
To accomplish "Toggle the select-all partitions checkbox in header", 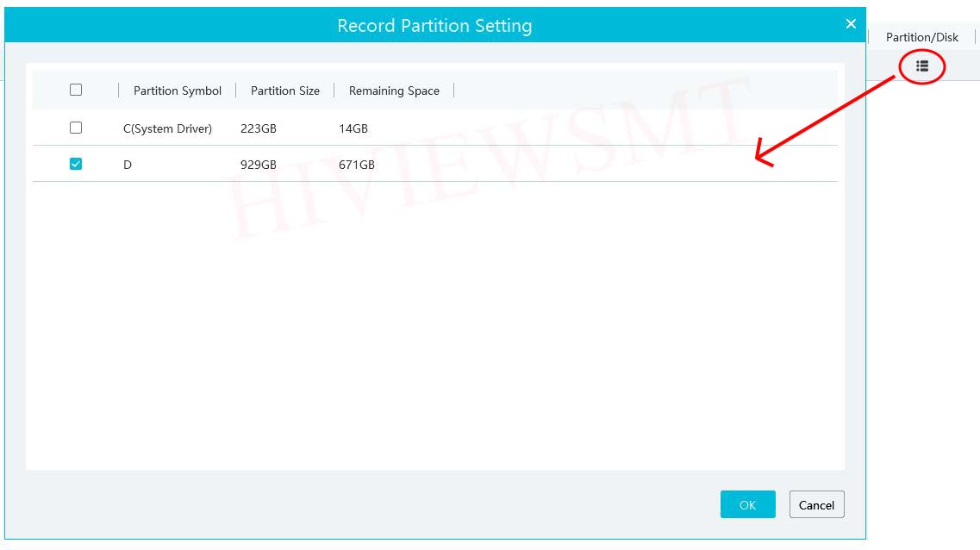I will click(x=76, y=90).
